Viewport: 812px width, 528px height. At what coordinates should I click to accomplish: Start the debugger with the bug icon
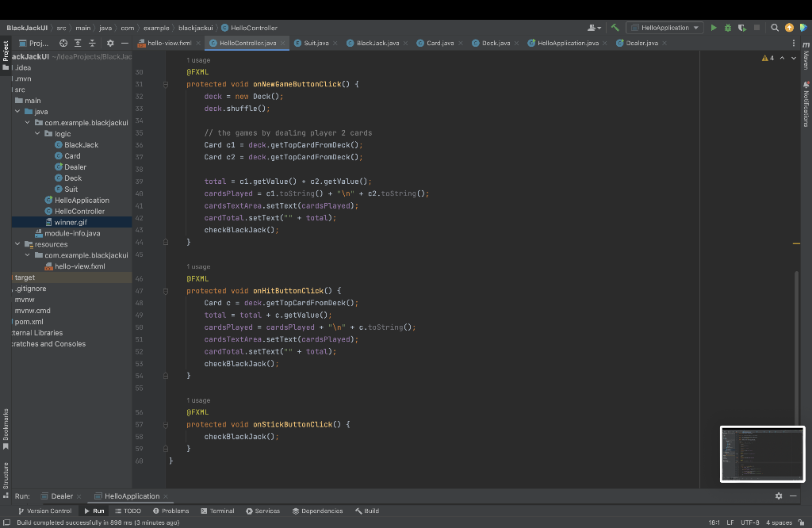[726, 28]
